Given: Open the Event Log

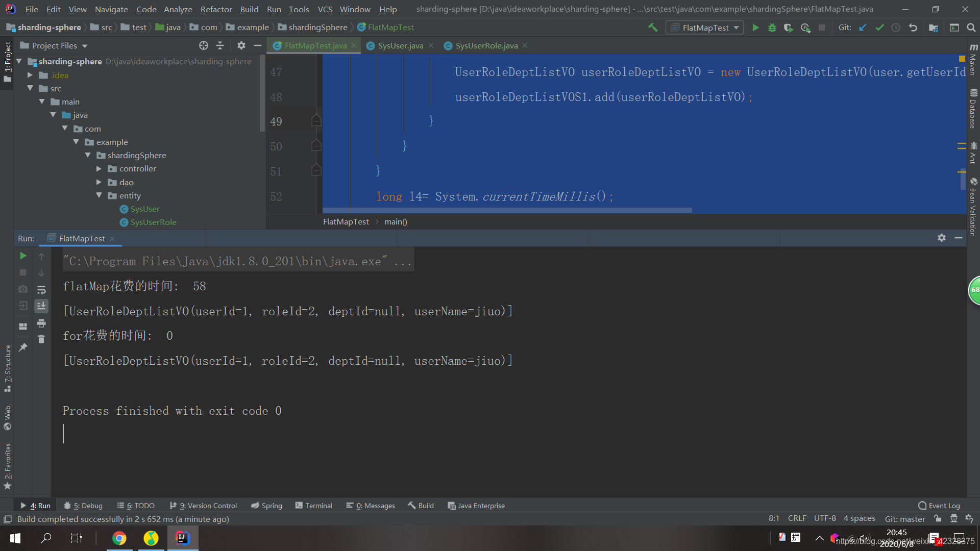Looking at the screenshot, I should 939,506.
